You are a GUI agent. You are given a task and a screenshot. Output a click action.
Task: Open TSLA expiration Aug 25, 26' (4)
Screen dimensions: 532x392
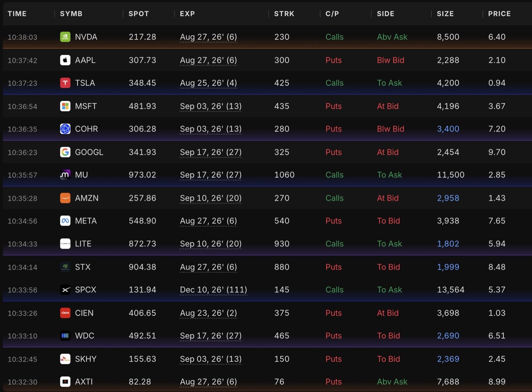click(x=208, y=83)
